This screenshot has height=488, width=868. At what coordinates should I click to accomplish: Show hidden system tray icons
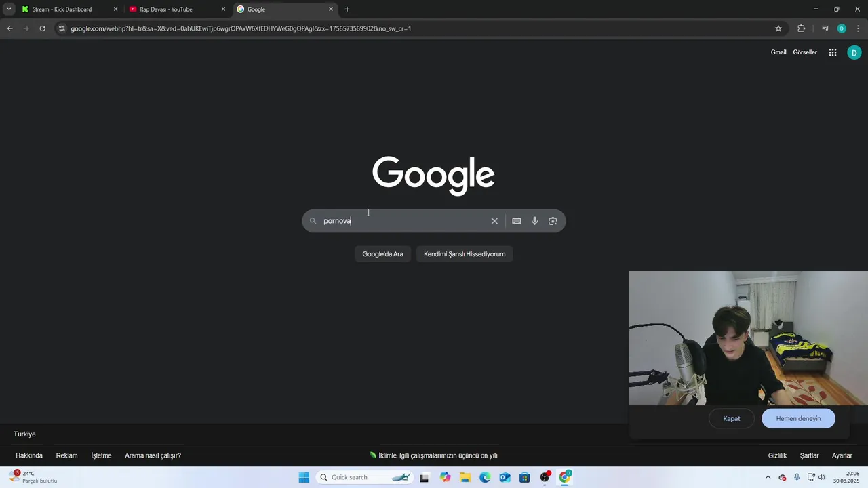tap(768, 477)
